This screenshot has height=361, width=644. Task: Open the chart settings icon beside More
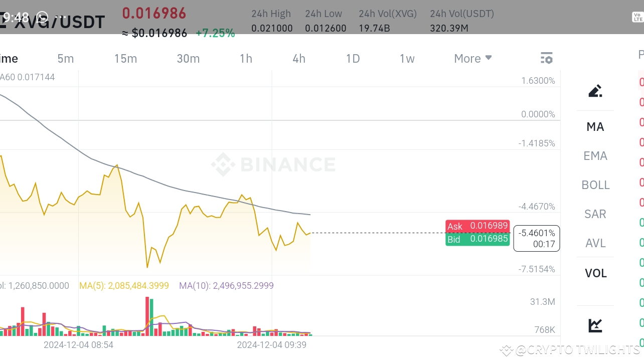(x=546, y=58)
